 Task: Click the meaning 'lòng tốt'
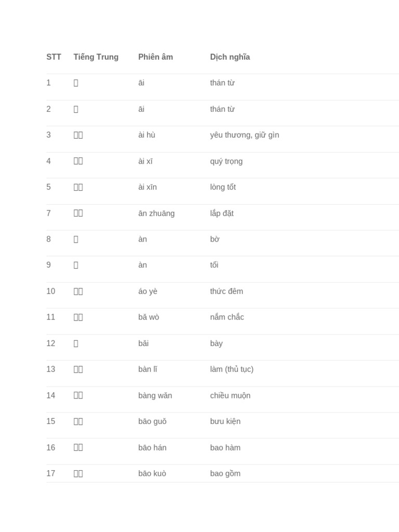pyautogui.click(x=223, y=187)
